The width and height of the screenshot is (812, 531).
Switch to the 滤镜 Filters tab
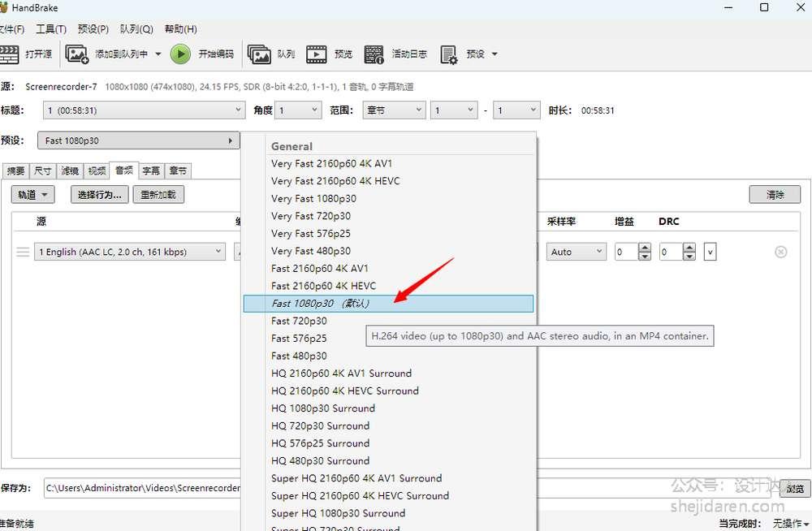[69, 171]
